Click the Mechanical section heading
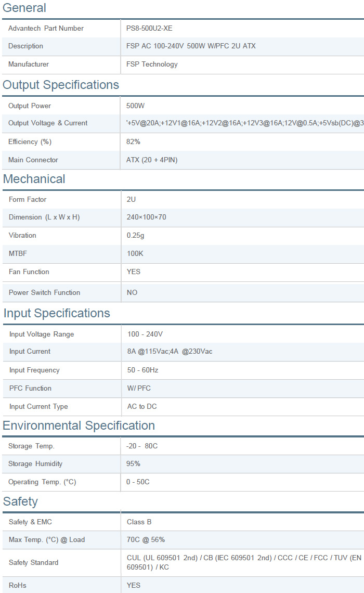The width and height of the screenshot is (364, 593). (34, 179)
